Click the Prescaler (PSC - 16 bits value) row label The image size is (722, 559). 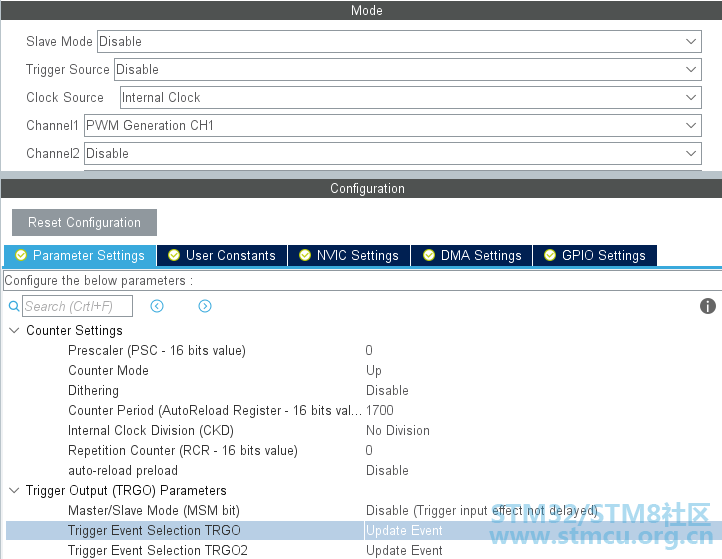click(x=157, y=350)
